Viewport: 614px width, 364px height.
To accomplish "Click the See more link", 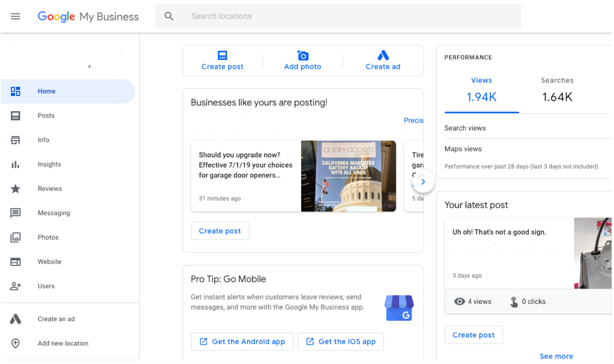I will (556, 356).
